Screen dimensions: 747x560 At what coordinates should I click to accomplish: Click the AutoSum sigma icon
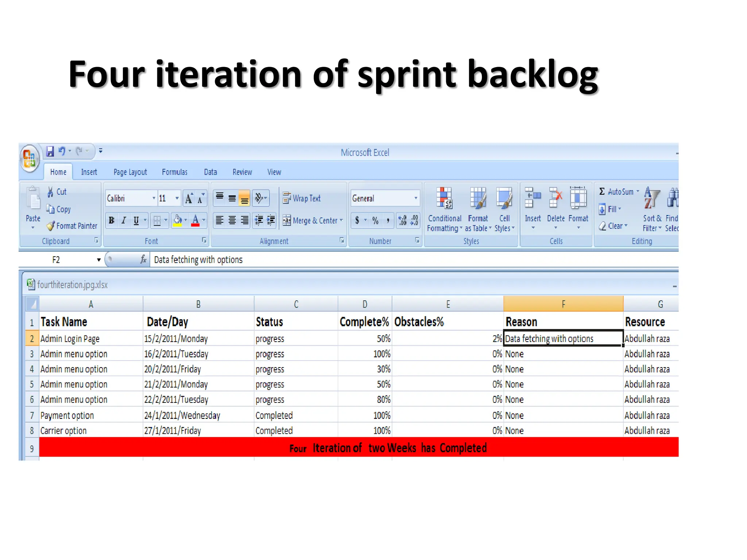point(602,191)
